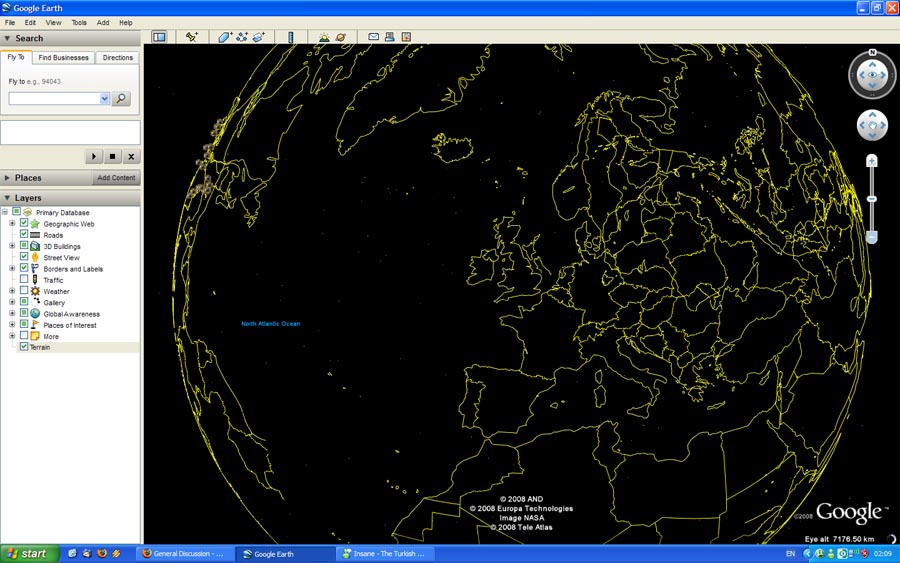Click the North Atlantic Ocean label

[x=271, y=324]
